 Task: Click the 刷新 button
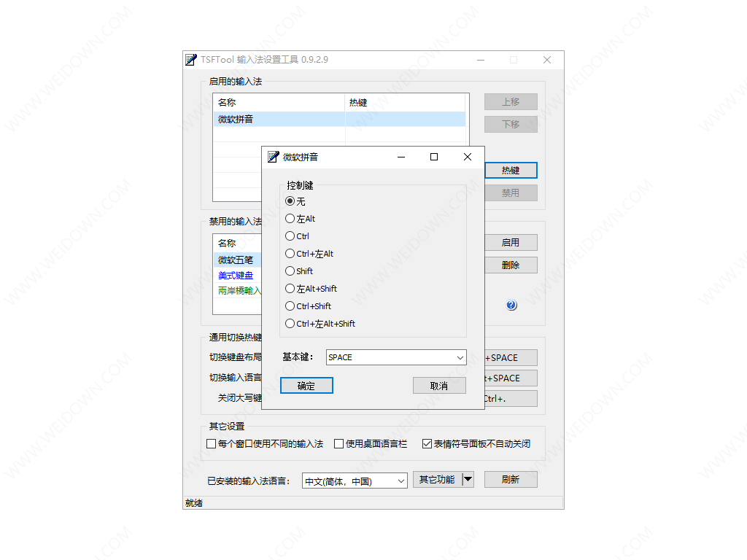click(511, 480)
